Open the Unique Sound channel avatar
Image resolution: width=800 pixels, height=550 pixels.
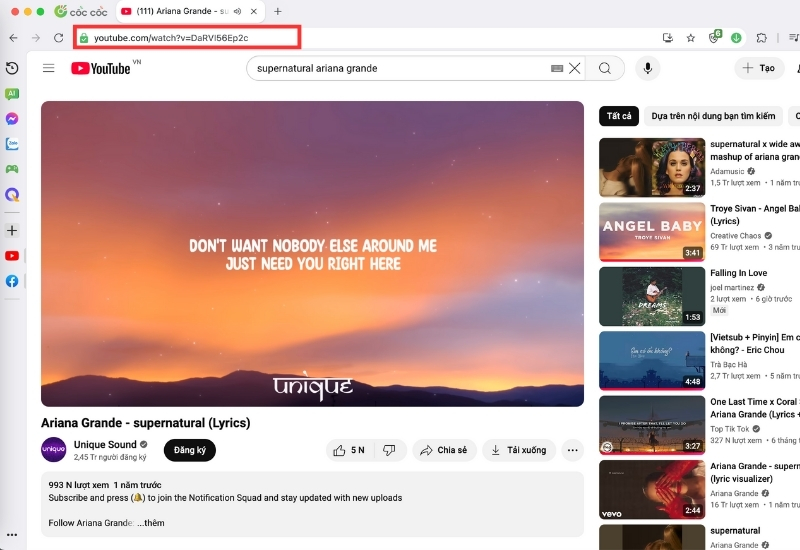point(54,449)
